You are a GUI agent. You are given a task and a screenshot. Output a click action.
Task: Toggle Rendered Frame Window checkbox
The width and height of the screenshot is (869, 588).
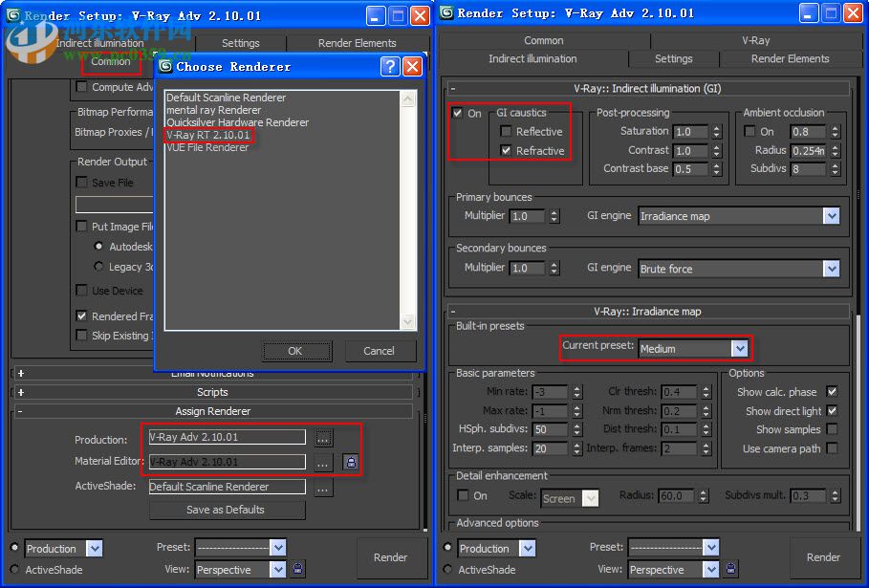tap(81, 316)
